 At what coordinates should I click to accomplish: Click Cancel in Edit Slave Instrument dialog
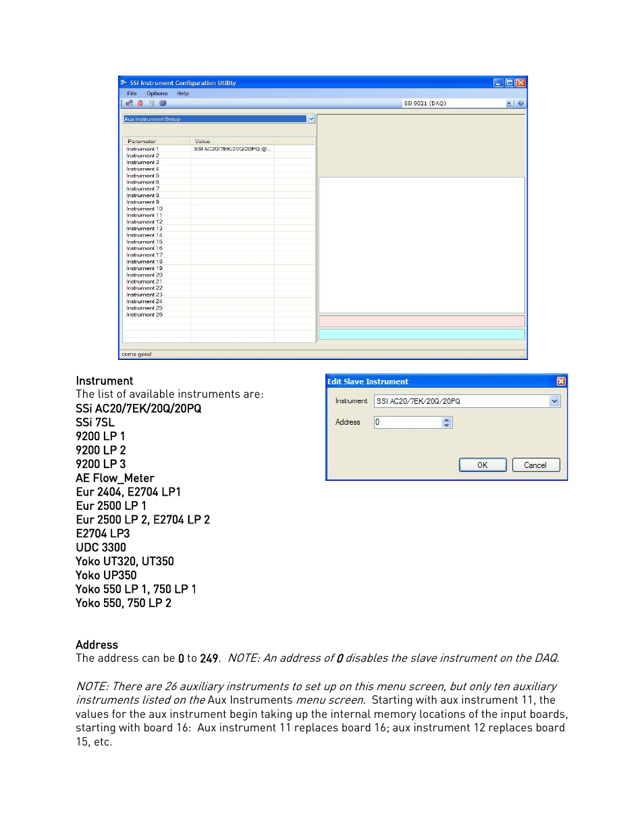tap(535, 465)
